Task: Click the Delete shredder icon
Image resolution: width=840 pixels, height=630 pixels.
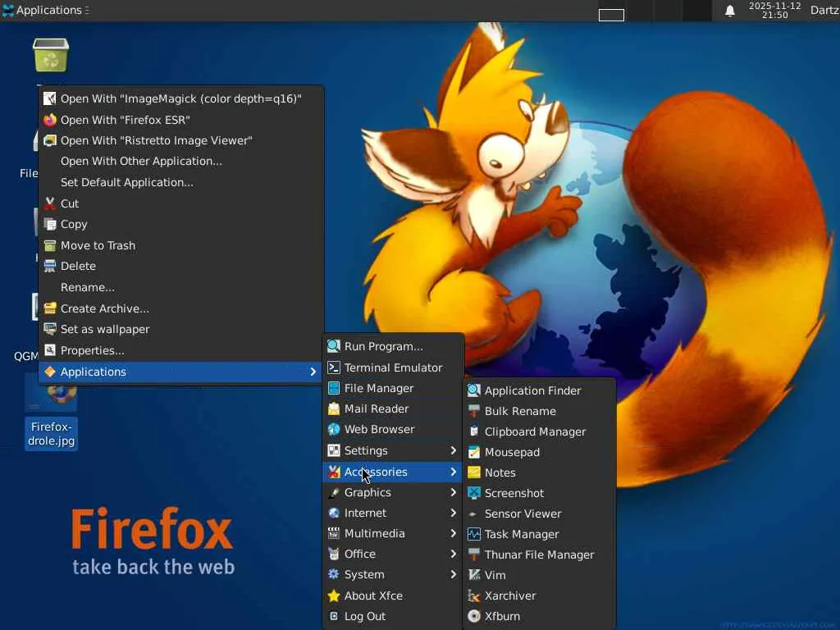Action: pyautogui.click(x=50, y=266)
